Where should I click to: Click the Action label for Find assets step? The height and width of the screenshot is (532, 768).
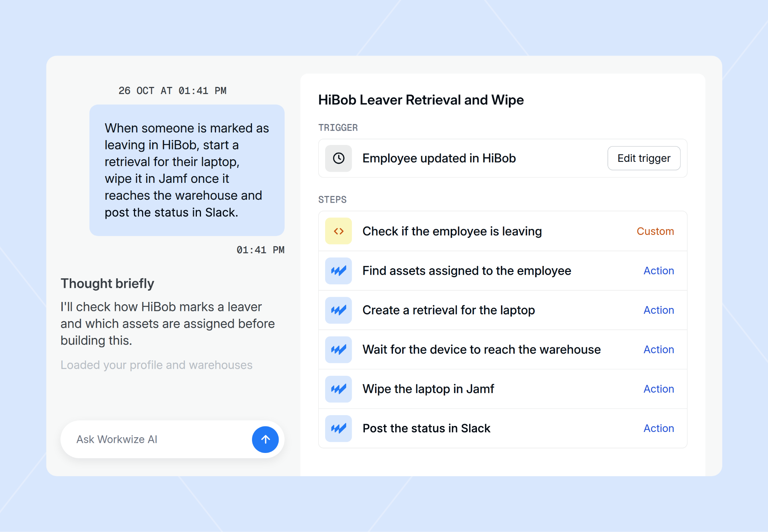click(x=659, y=270)
